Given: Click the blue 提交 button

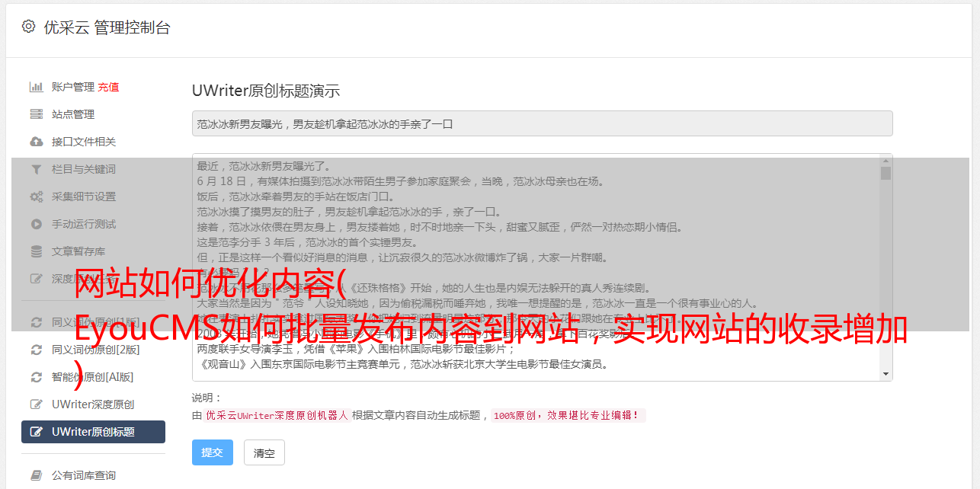Looking at the screenshot, I should tap(212, 452).
